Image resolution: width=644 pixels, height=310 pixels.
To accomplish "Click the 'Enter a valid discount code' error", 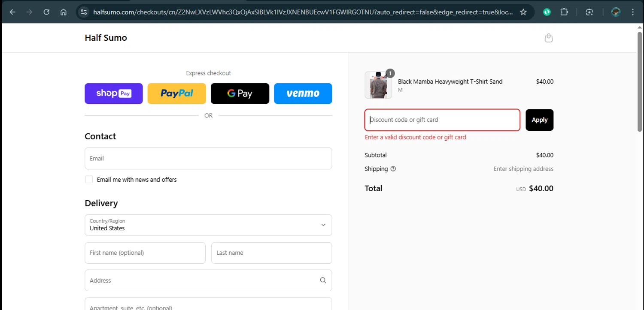I will click(x=415, y=137).
